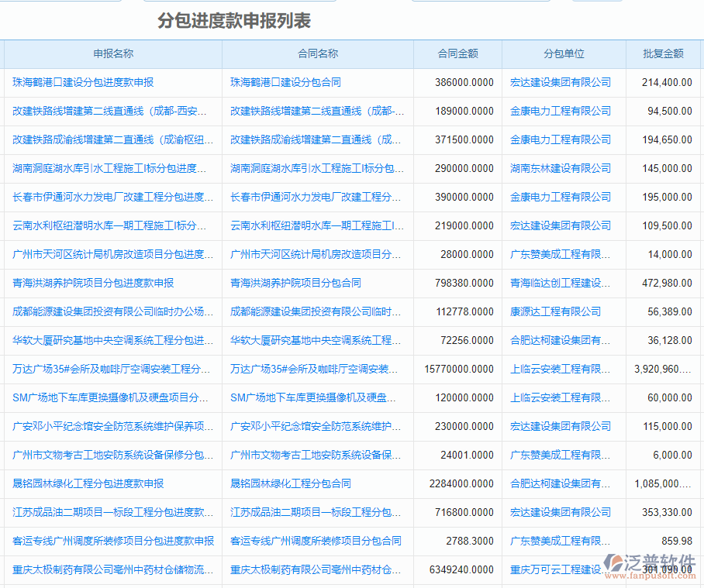
Task: Open the 改建铁路线增建第二线直通线 declaration entry
Action: (107, 111)
